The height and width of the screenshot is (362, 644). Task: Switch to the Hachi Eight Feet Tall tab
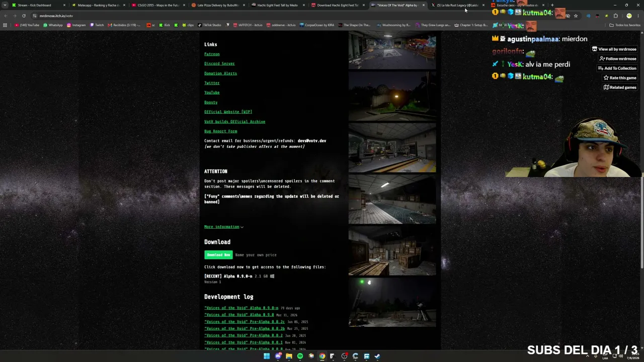(x=278, y=5)
